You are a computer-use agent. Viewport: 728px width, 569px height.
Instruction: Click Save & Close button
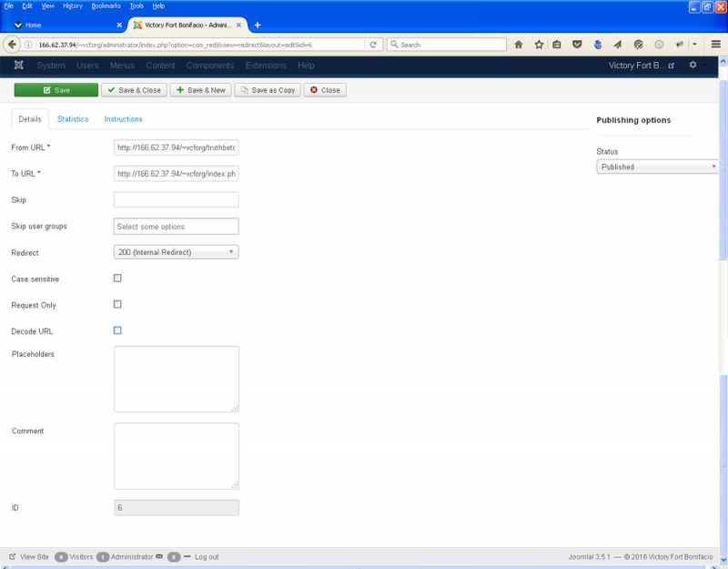(x=134, y=90)
